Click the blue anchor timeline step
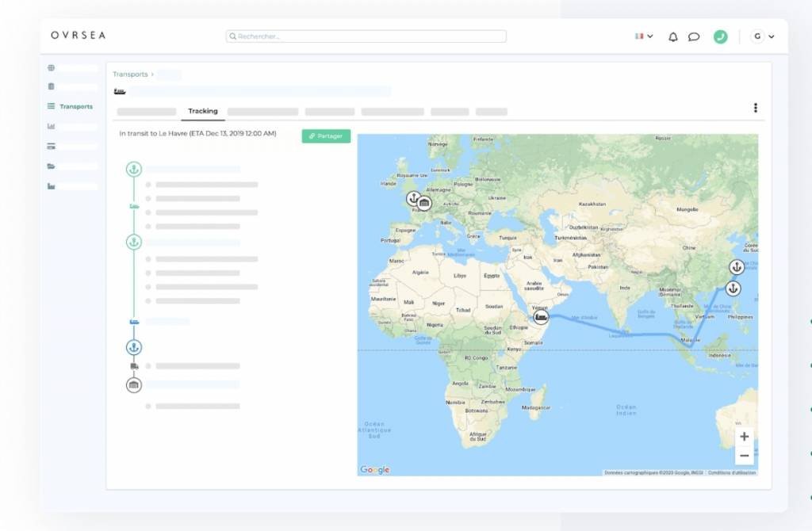 tap(134, 347)
